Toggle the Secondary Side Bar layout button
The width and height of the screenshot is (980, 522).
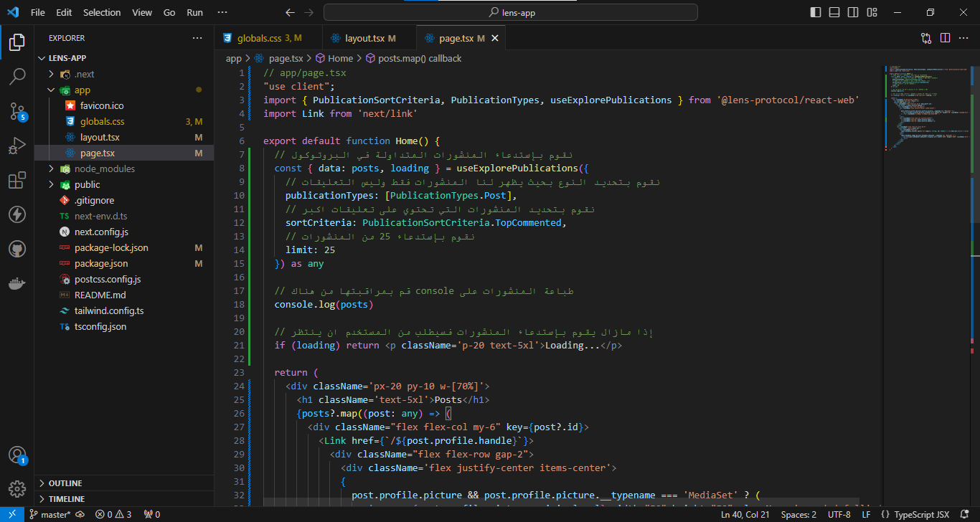[x=853, y=12]
